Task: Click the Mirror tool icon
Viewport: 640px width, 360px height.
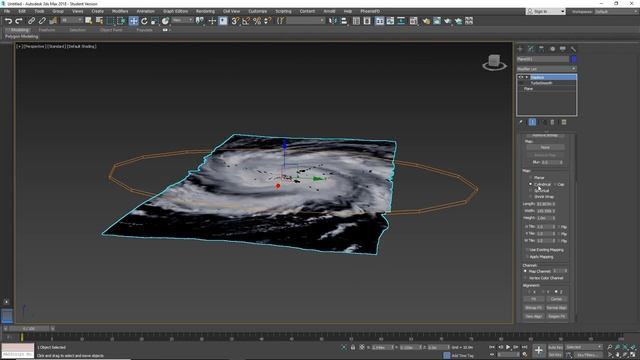Action: tap(333, 21)
